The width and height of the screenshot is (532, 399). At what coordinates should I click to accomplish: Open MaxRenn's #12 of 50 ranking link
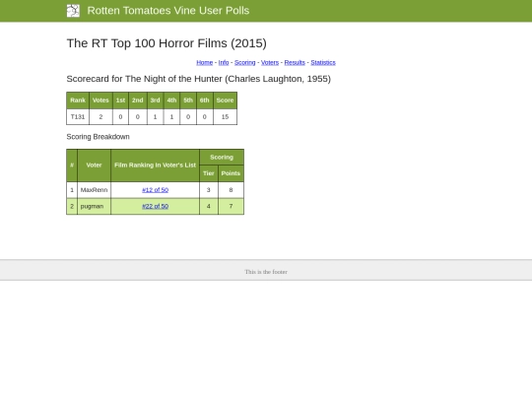(155, 190)
